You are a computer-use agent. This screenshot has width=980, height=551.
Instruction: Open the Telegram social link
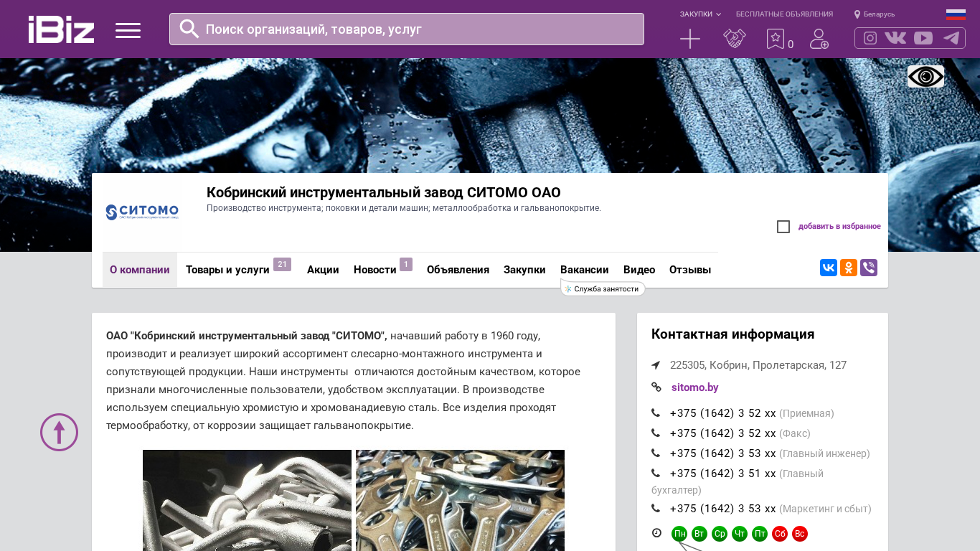click(951, 38)
